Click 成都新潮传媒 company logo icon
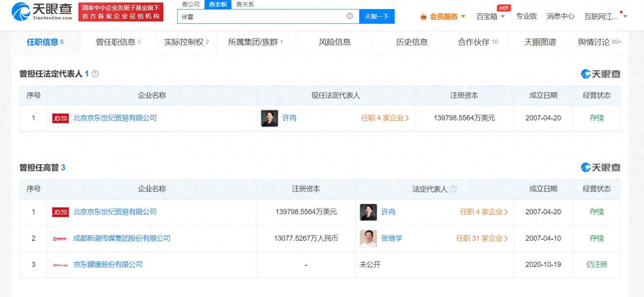The width and height of the screenshot is (644, 297). click(x=61, y=238)
